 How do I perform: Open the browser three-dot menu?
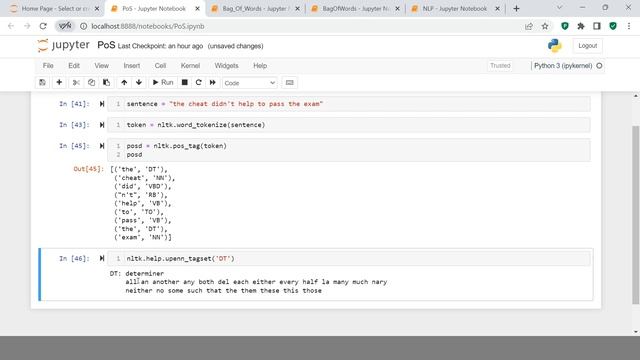[629, 26]
